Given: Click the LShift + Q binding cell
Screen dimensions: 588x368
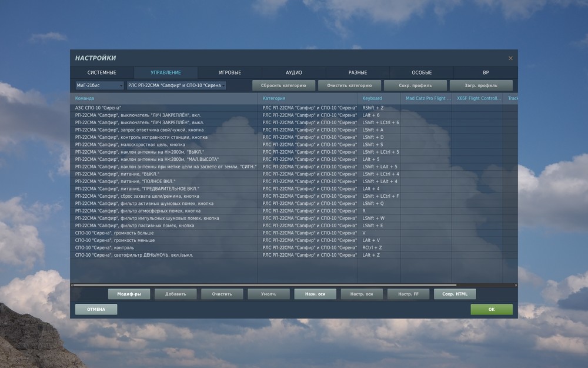Looking at the screenshot, I should click(x=379, y=204).
